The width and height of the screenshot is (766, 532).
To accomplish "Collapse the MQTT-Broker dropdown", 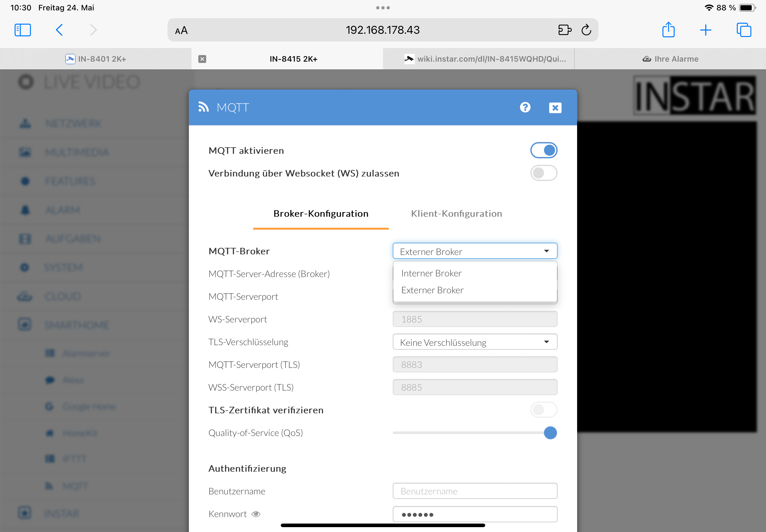I will pyautogui.click(x=475, y=251).
